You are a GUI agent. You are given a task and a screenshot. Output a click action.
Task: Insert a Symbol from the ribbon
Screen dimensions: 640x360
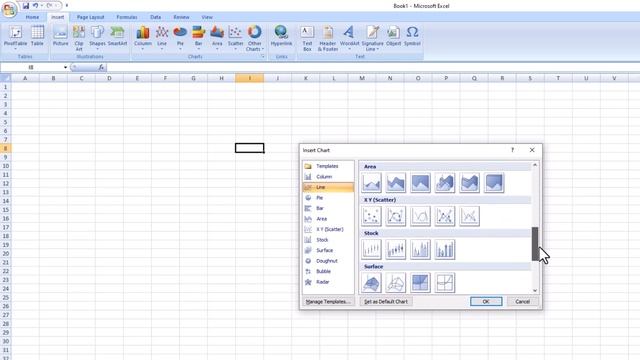[412, 36]
